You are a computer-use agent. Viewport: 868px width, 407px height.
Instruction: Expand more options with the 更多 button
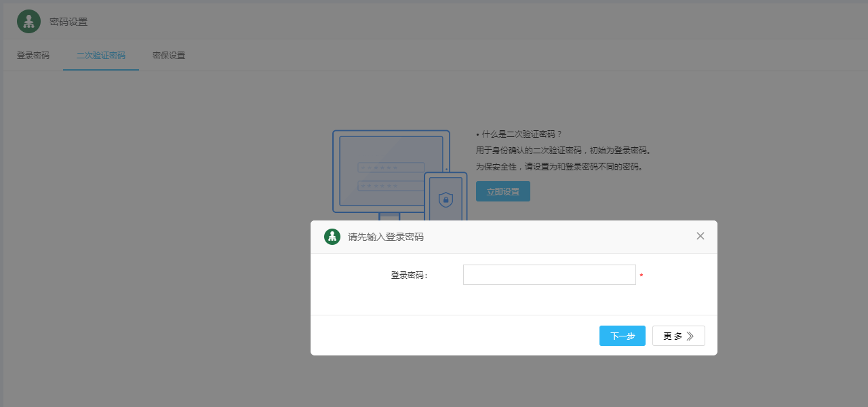click(678, 336)
